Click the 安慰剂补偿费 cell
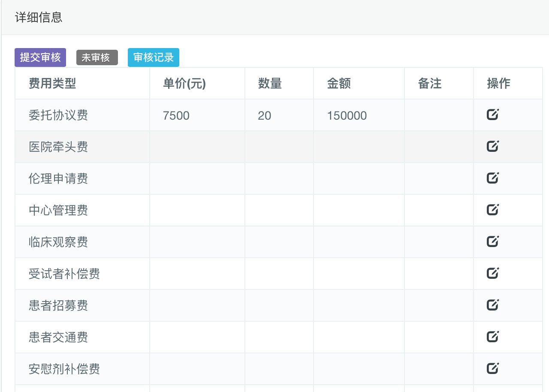This screenshot has width=549, height=392. coord(82,369)
